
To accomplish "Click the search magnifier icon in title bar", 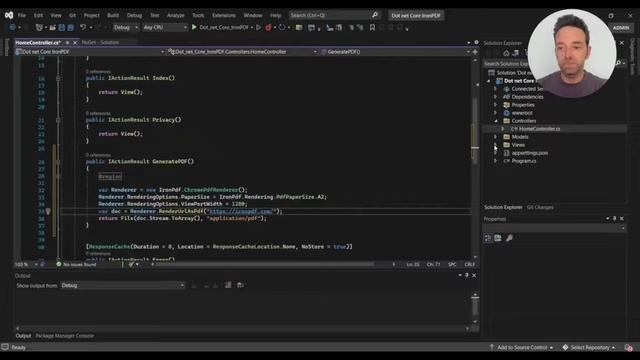I will 375,15.
